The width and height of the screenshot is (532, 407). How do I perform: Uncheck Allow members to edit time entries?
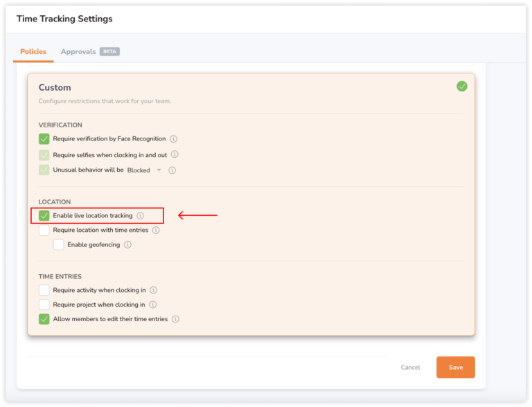pos(44,319)
